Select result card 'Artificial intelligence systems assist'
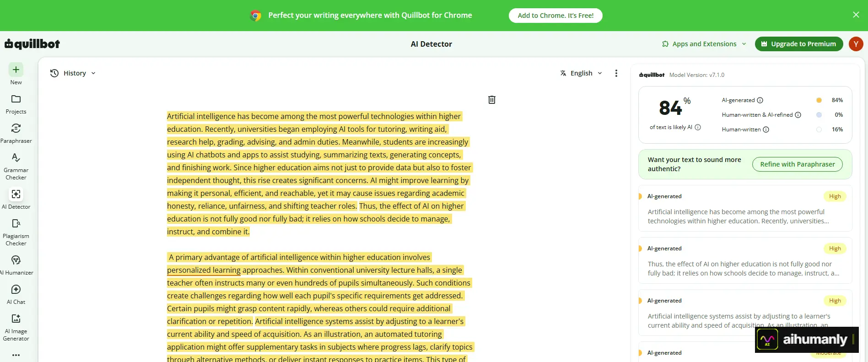 pyautogui.click(x=745, y=313)
